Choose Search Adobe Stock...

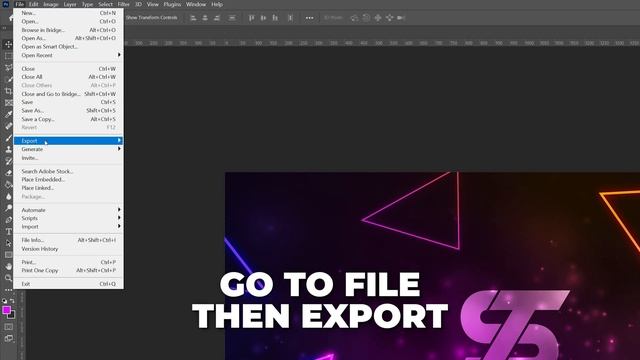69,171
